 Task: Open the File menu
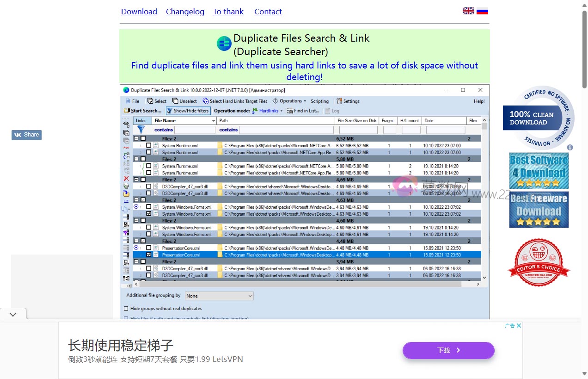pyautogui.click(x=132, y=101)
